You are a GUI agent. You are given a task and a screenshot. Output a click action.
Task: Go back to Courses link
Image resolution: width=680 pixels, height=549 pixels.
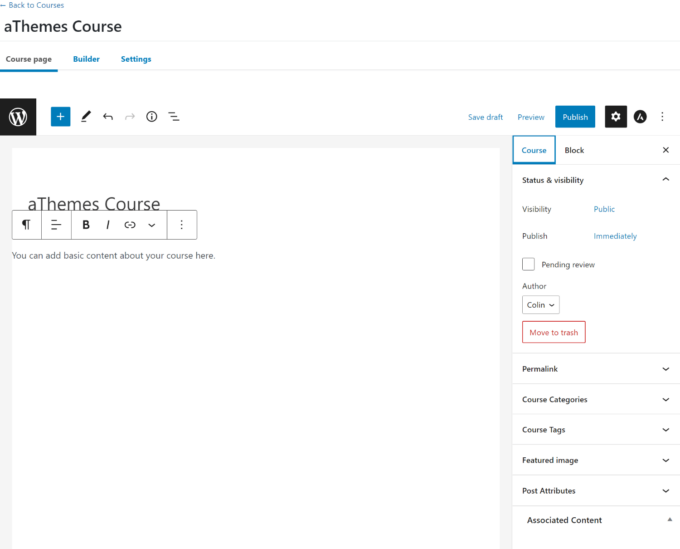(x=32, y=5)
